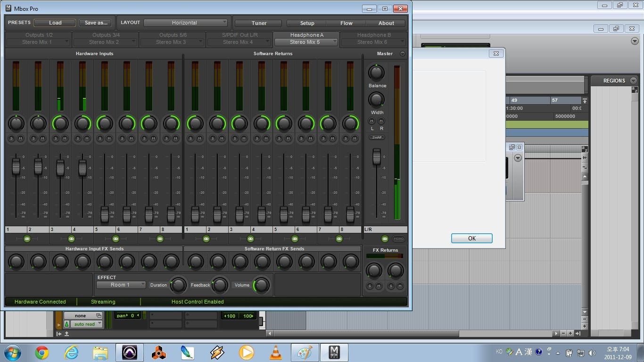
Task: Solo software return channel 5
Action: [x=278, y=138]
